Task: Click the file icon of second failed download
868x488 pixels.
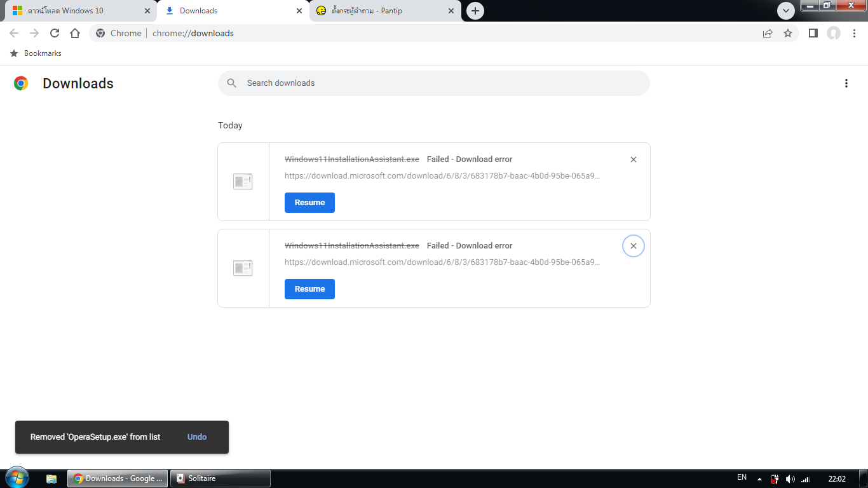Action: coord(243,268)
